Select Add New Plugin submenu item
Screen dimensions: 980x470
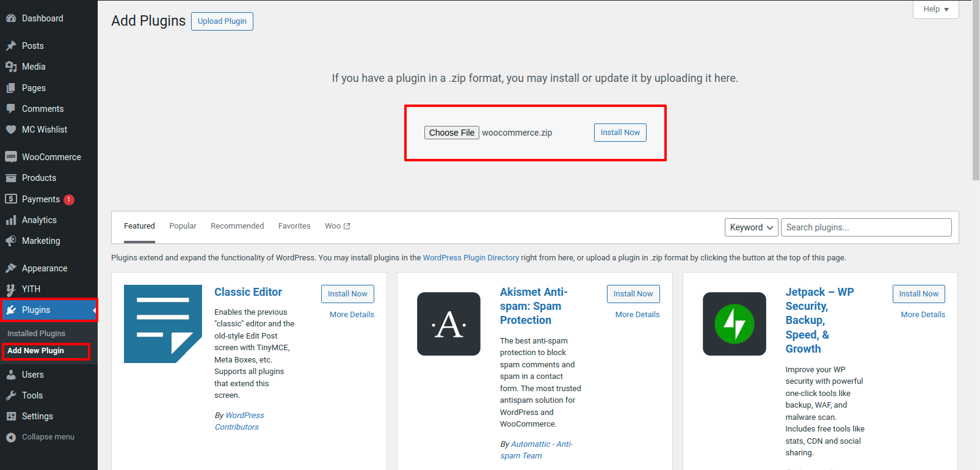pyautogui.click(x=35, y=351)
